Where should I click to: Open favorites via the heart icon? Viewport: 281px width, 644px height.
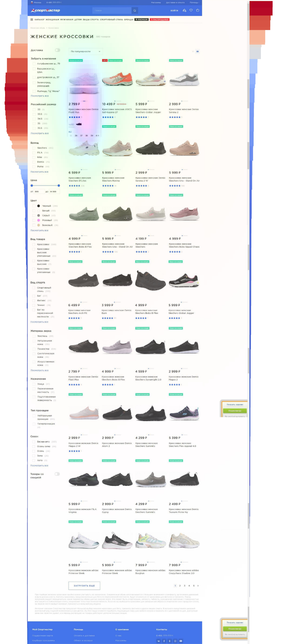(x=191, y=10)
